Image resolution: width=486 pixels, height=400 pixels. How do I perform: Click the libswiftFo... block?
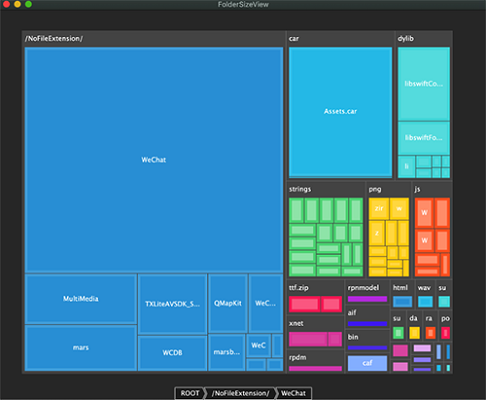(424, 138)
